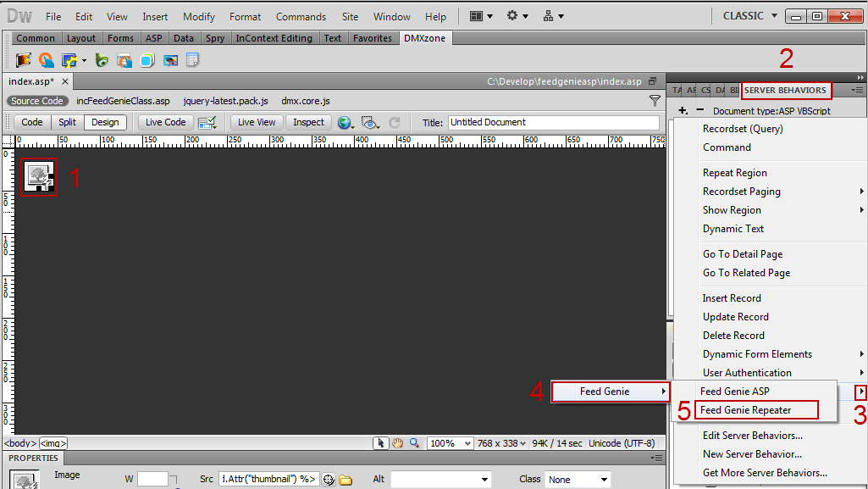Screen dimensions: 868x489
Task: Click the Dw application logo
Action: [19, 16]
